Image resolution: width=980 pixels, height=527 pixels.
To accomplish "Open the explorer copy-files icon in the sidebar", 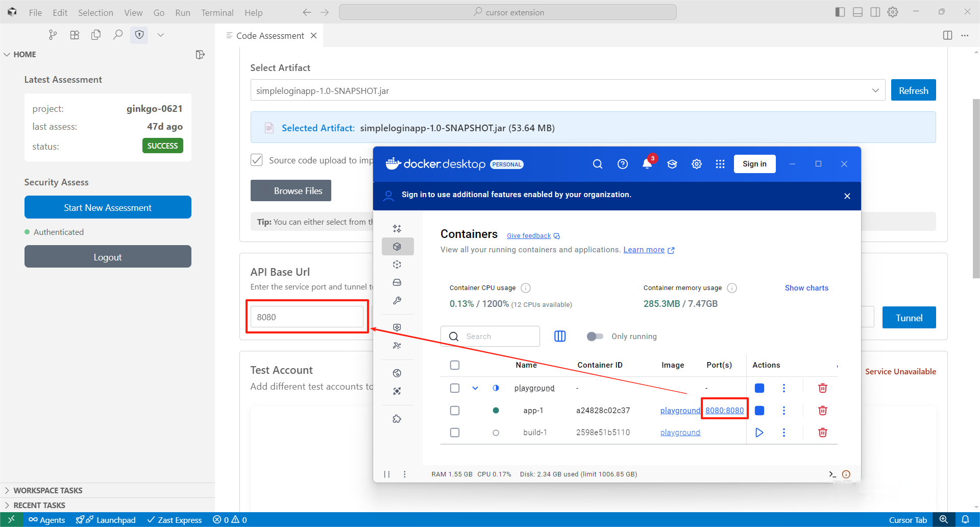I will [x=96, y=35].
